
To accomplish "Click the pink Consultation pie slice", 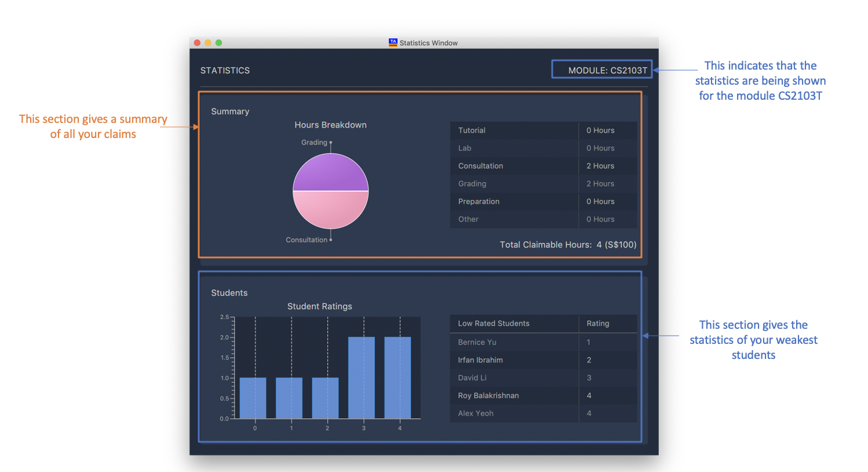I will tap(331, 209).
